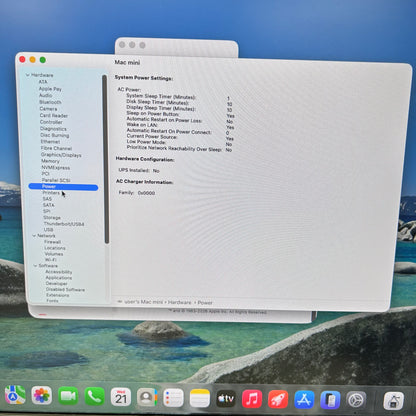Select Disabled Software in the sidebar

pos(65,290)
